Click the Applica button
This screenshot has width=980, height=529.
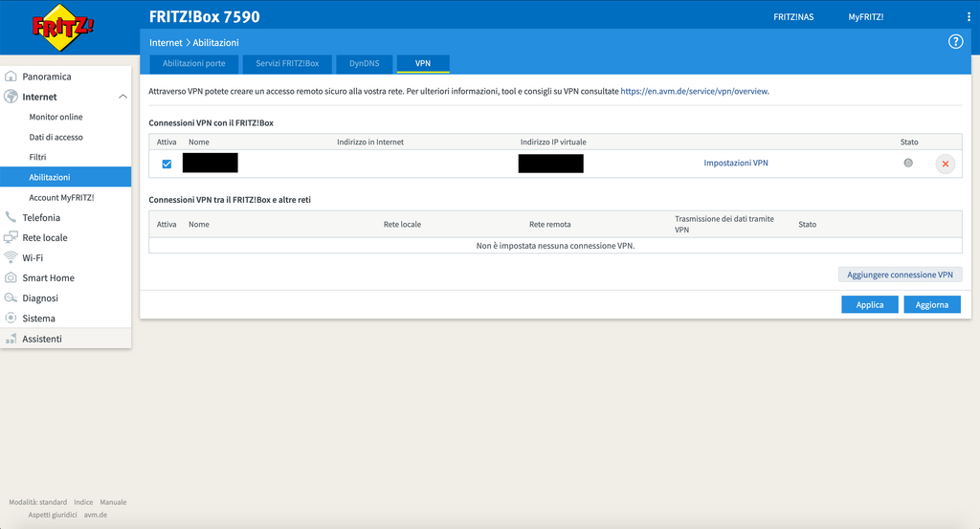click(x=869, y=305)
